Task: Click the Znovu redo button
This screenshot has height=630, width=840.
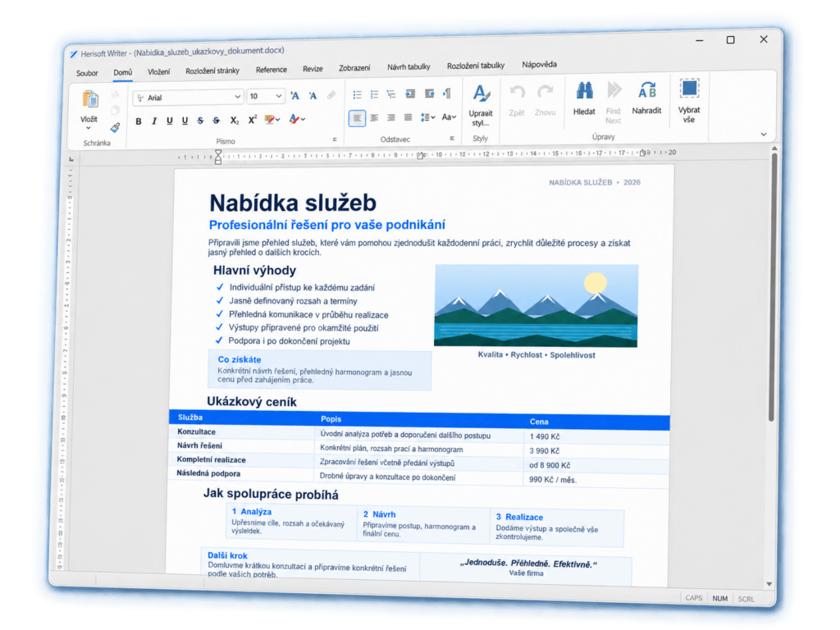Action: pyautogui.click(x=545, y=101)
